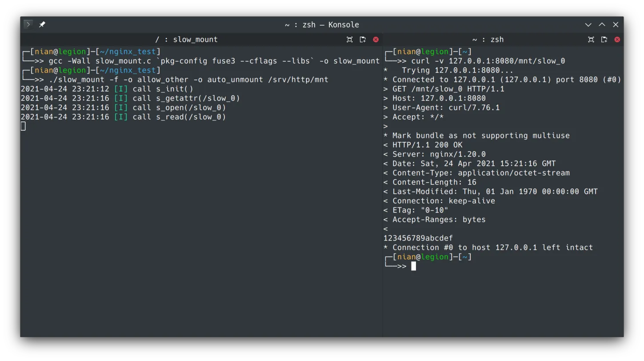Click the '/ : slow_mount' pane title
The width and height of the screenshot is (644, 361).
point(186,40)
